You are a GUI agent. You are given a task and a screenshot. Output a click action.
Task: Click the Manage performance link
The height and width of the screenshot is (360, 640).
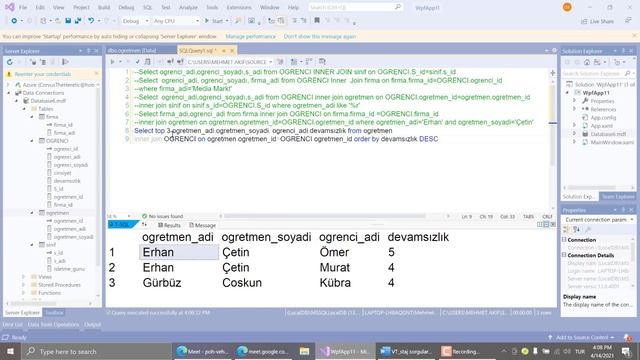point(251,36)
